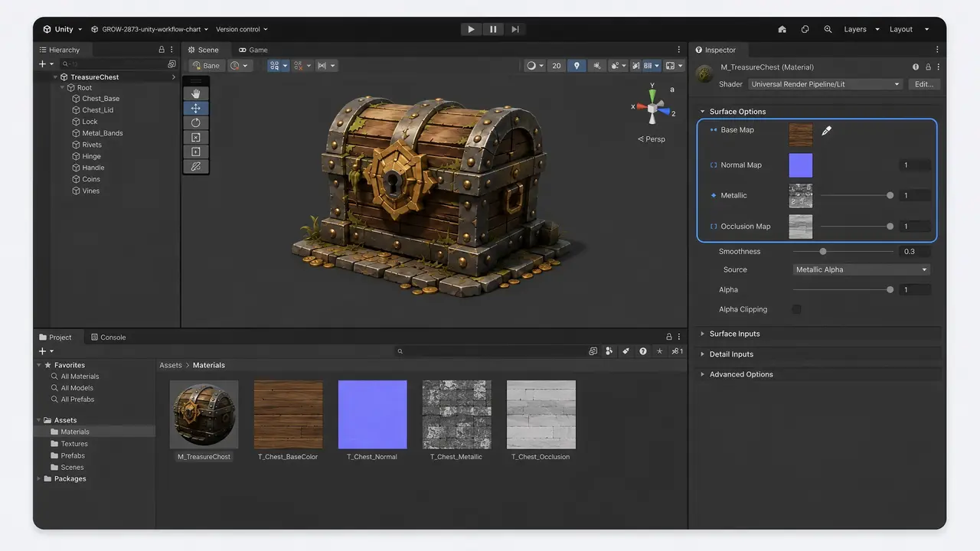980x551 pixels.
Task: Click the Edit... shader button
Action: coord(924,84)
